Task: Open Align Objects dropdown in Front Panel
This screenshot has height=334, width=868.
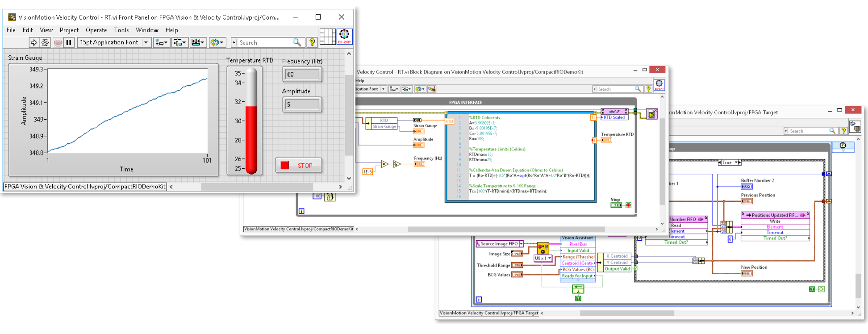Action: [x=161, y=42]
